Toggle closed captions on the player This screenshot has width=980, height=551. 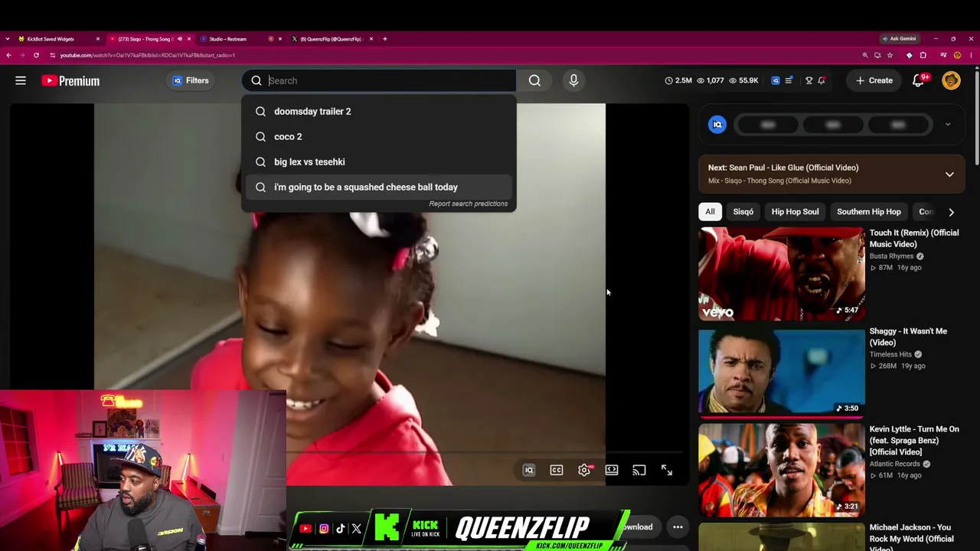557,470
